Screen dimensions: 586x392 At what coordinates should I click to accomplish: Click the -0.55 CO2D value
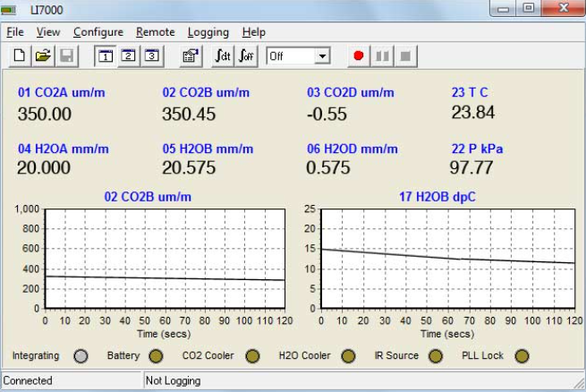[x=327, y=114]
